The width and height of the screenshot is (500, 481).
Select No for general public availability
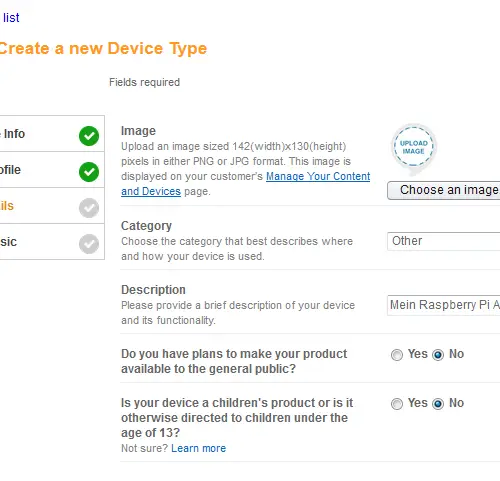point(438,355)
